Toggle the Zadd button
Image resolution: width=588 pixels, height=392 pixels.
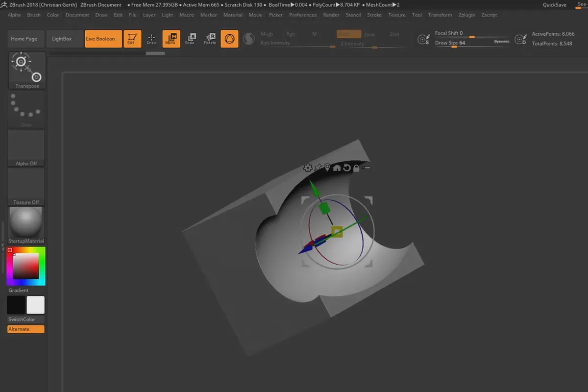click(x=349, y=34)
